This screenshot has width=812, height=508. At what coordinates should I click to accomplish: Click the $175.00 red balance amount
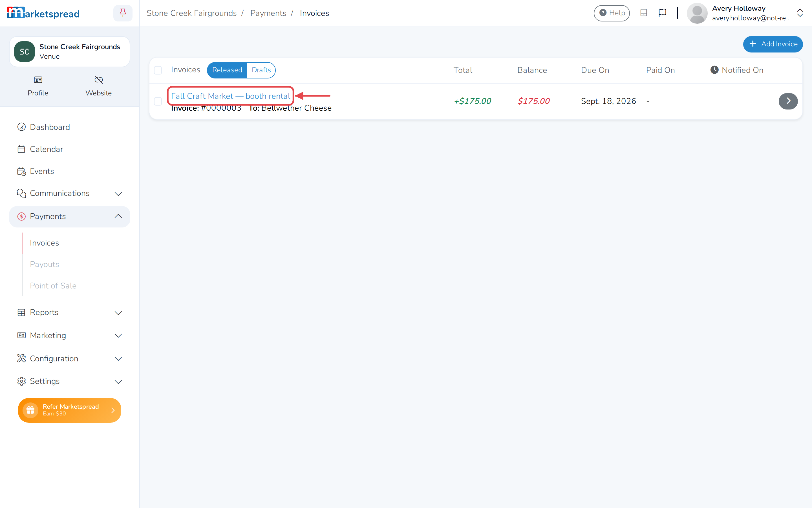coord(533,101)
